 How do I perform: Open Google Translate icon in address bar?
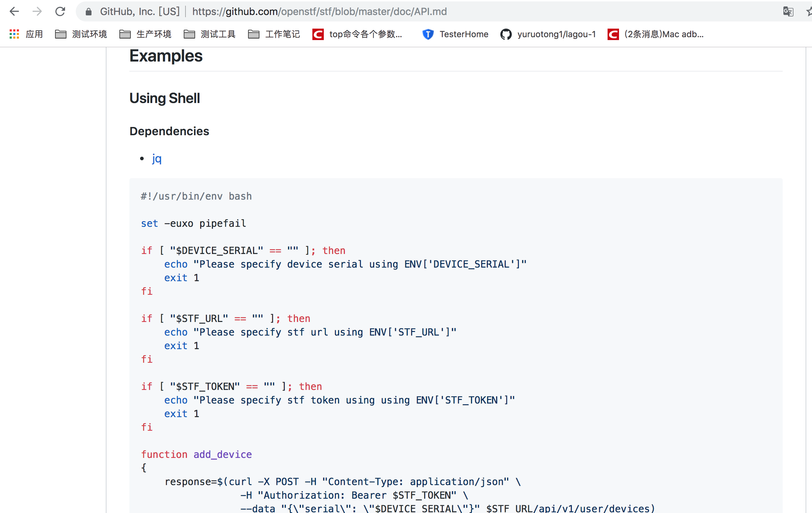pyautogui.click(x=788, y=11)
